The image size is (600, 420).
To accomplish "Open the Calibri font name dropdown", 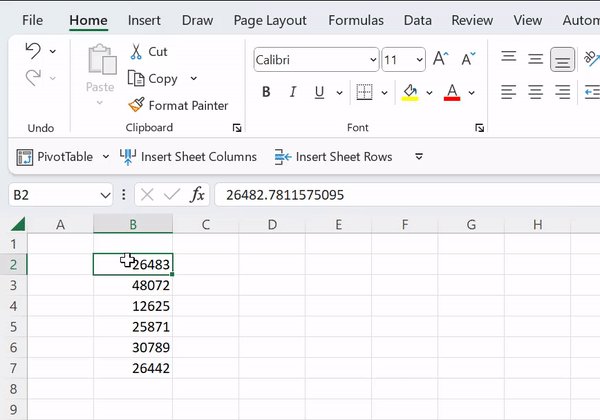I will click(373, 60).
